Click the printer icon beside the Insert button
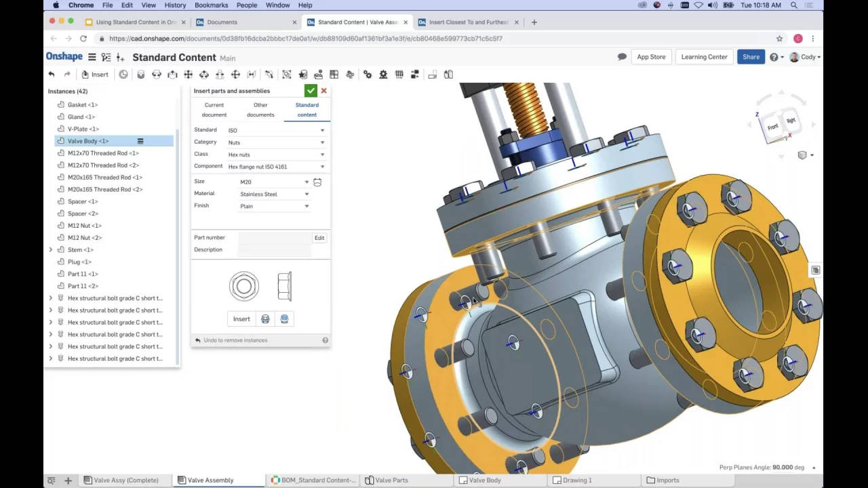Image resolution: width=868 pixels, height=488 pixels. point(264,319)
